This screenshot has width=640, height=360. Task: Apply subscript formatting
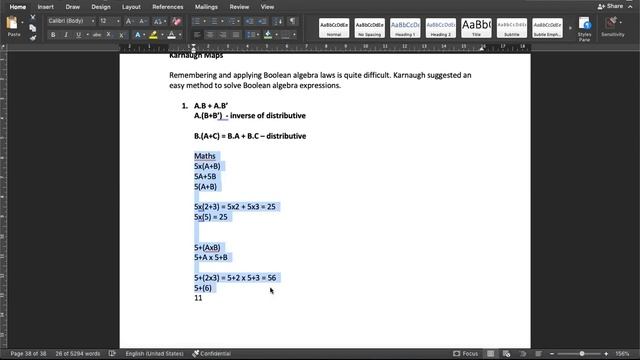coord(109,35)
